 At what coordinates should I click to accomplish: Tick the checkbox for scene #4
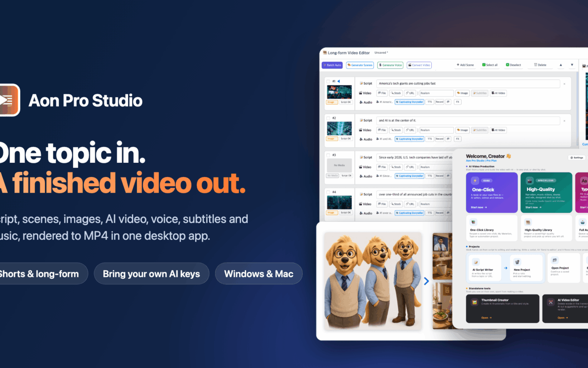(328, 192)
